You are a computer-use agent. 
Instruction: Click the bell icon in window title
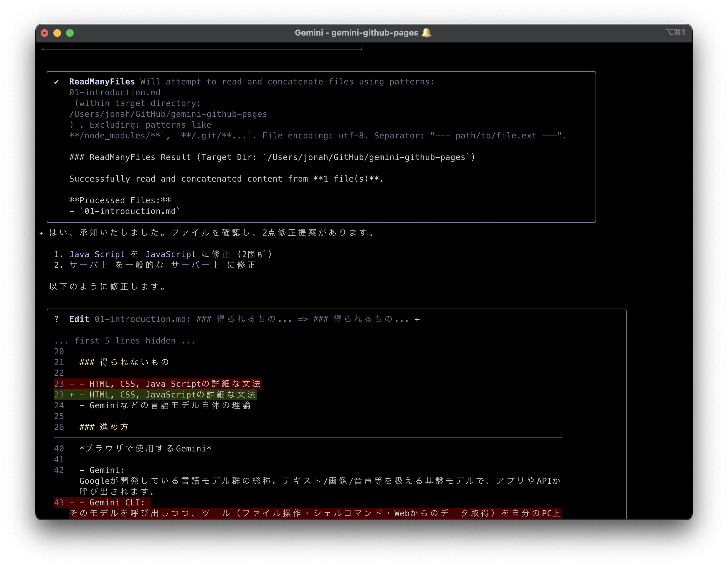[426, 33]
